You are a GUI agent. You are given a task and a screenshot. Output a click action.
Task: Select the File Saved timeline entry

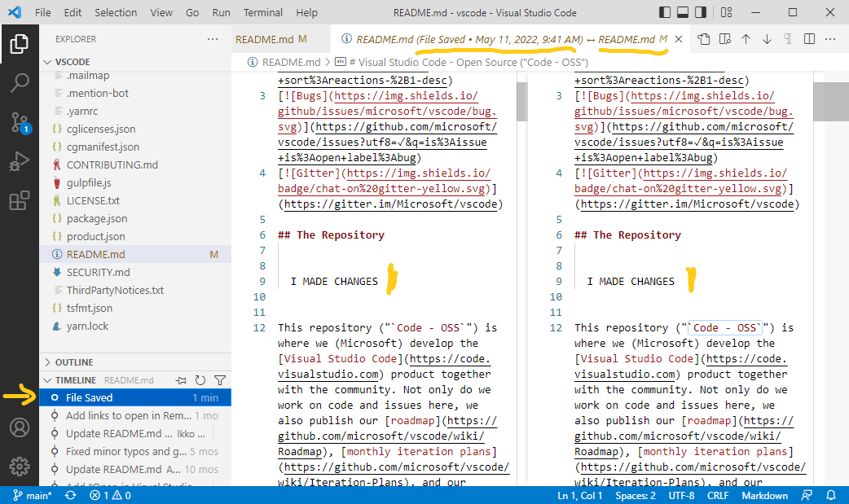click(x=135, y=397)
